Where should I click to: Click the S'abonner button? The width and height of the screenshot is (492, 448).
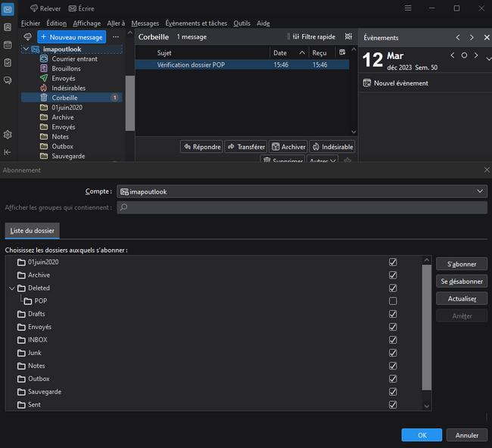(461, 264)
